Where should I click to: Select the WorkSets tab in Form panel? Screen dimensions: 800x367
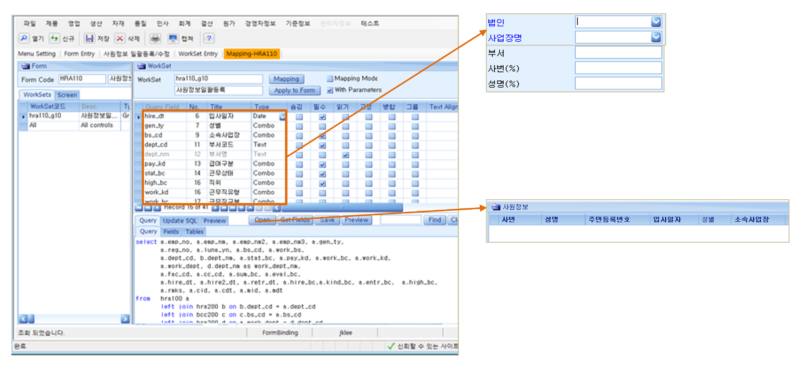(x=37, y=95)
